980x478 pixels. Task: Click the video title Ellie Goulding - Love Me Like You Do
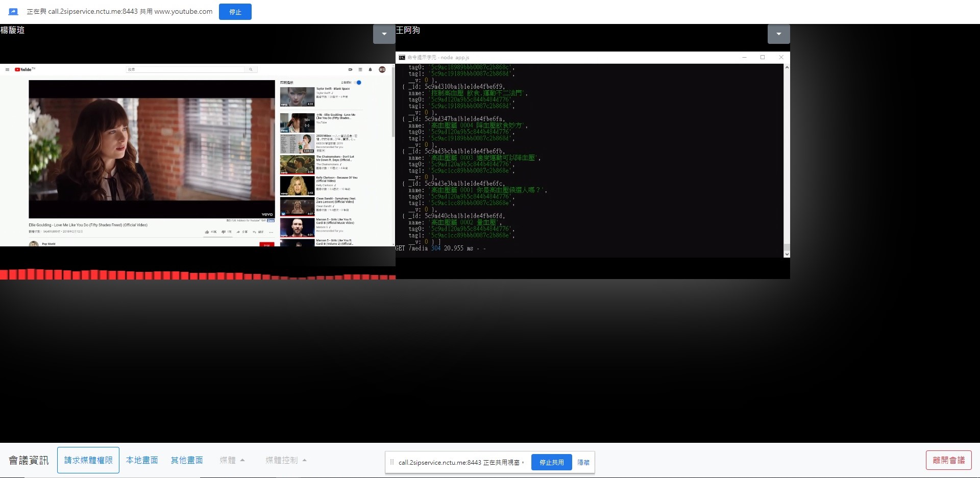click(x=88, y=225)
